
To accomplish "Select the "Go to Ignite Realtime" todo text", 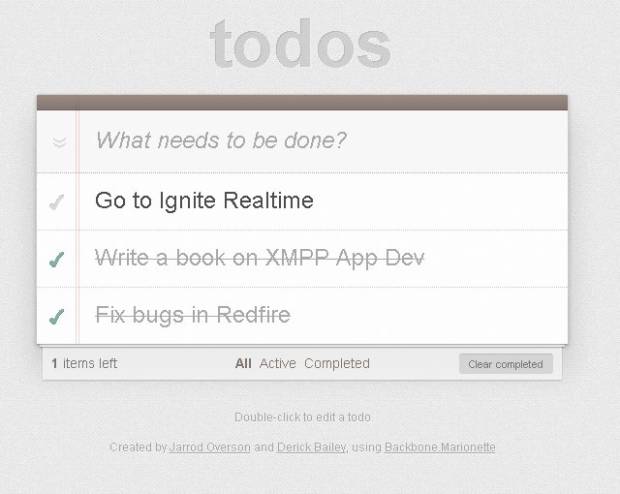I will (x=204, y=200).
